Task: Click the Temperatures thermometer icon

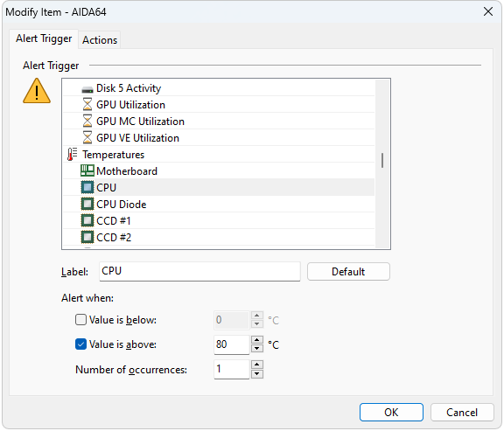Action: tap(72, 155)
